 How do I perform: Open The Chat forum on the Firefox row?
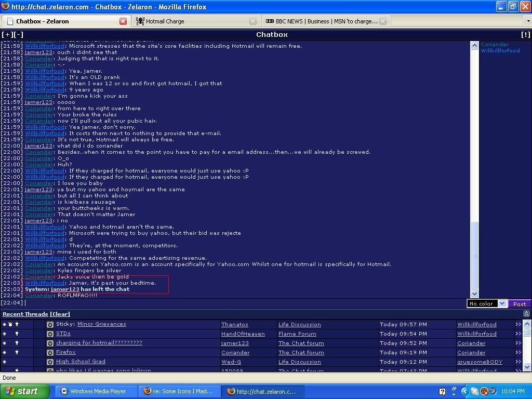click(301, 353)
